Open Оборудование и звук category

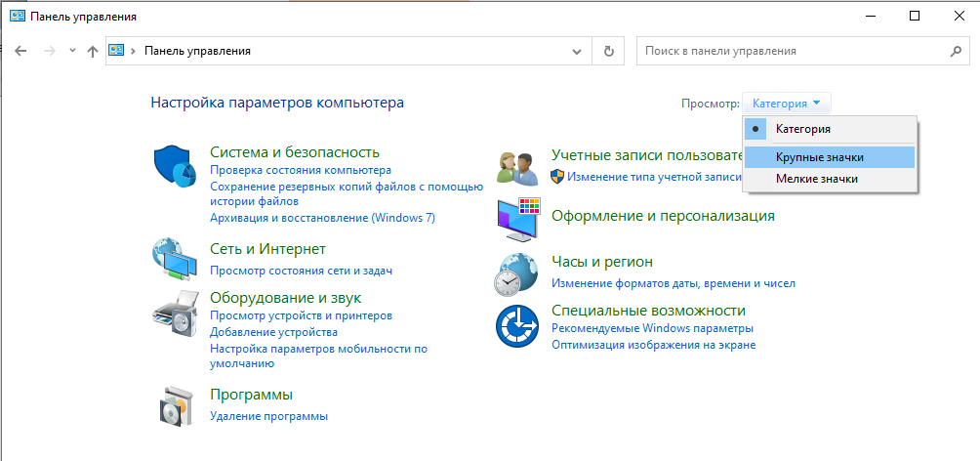286,297
